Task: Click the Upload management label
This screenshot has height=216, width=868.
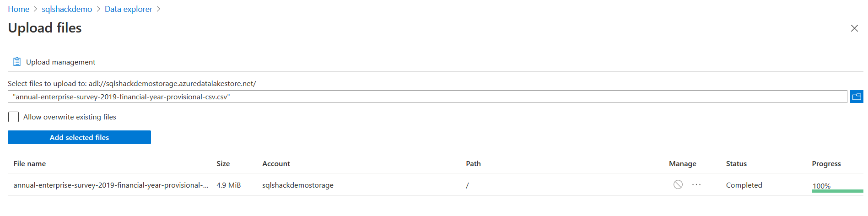Action: [x=61, y=62]
